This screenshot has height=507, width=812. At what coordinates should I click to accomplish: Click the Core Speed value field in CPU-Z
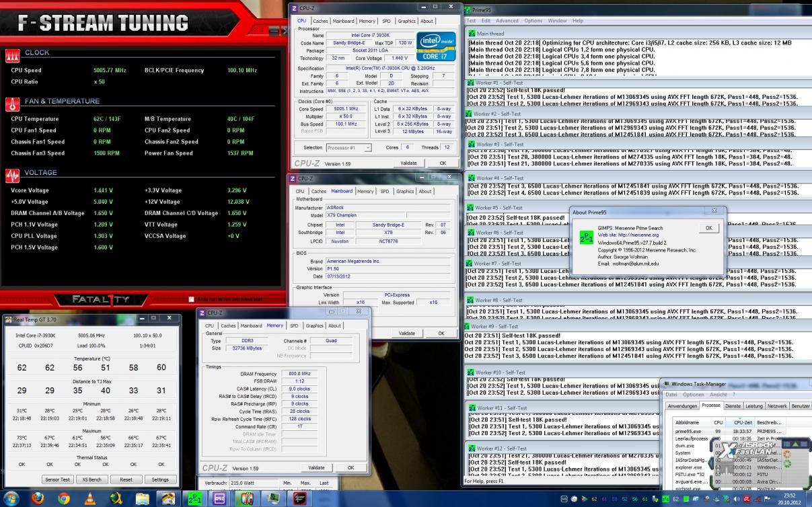[x=346, y=109]
